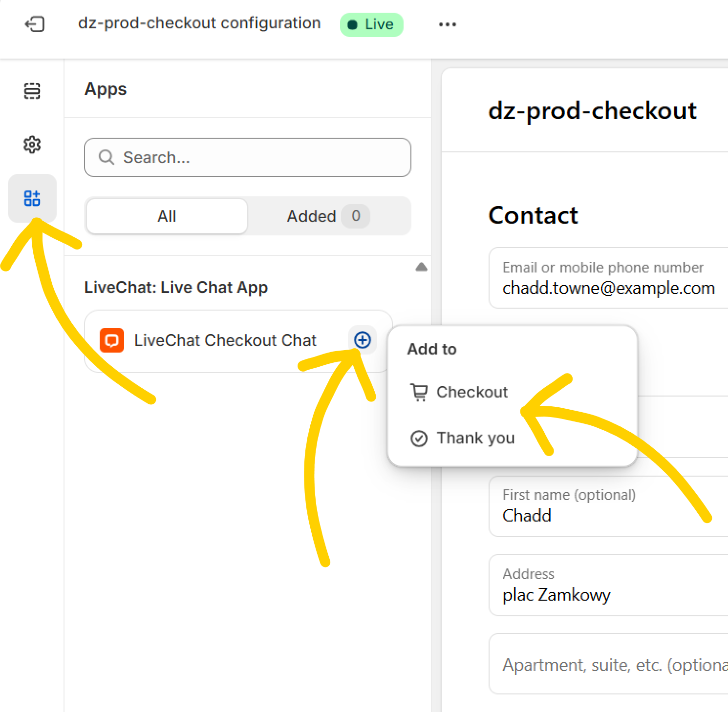Click the dz-prod-checkout store heading in preview
This screenshot has height=712, width=728.
click(x=592, y=110)
